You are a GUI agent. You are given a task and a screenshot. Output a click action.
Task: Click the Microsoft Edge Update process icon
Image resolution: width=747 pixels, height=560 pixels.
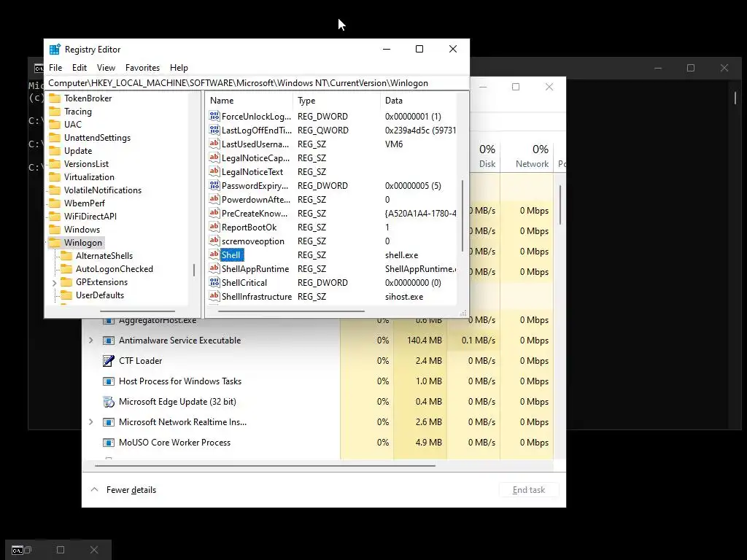(109, 402)
